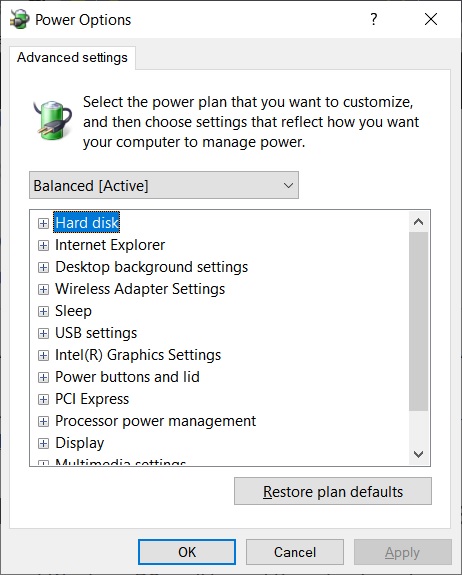
Task: Select Processor power management item
Action: coord(155,421)
